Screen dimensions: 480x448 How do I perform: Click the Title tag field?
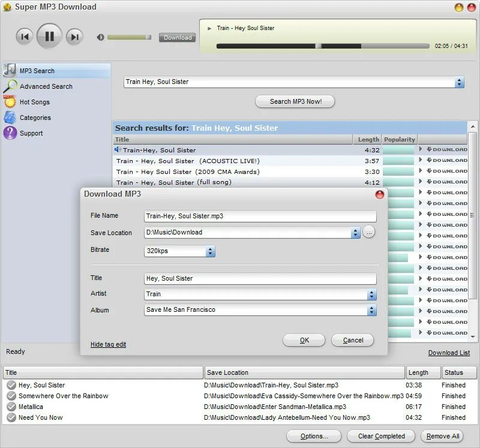(260, 278)
